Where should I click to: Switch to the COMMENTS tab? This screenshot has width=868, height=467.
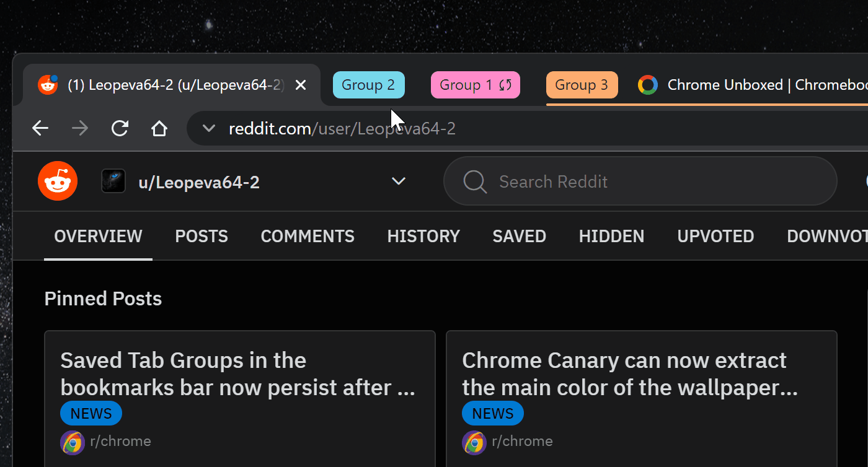coord(308,236)
